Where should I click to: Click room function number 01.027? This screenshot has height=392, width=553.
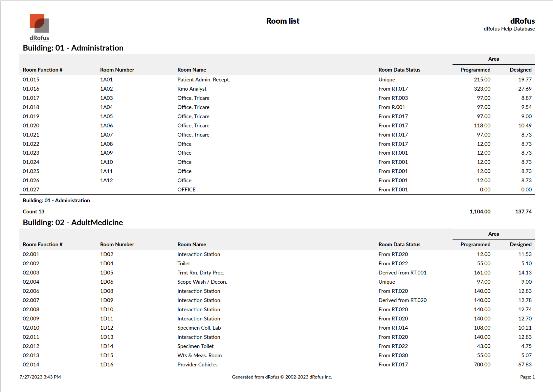[x=31, y=189]
